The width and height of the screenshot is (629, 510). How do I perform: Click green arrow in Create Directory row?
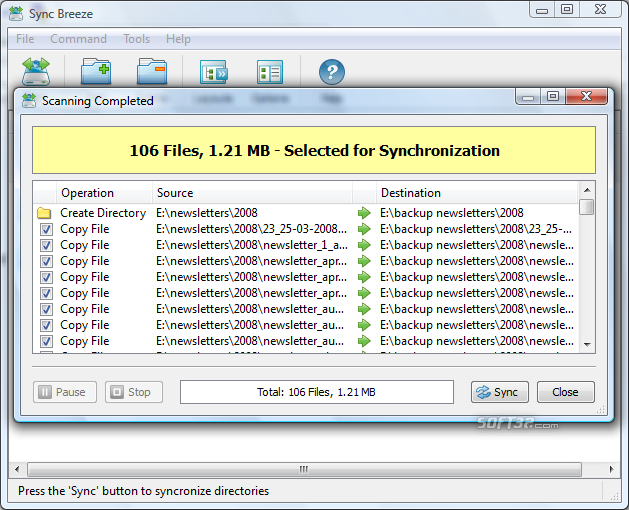point(364,213)
